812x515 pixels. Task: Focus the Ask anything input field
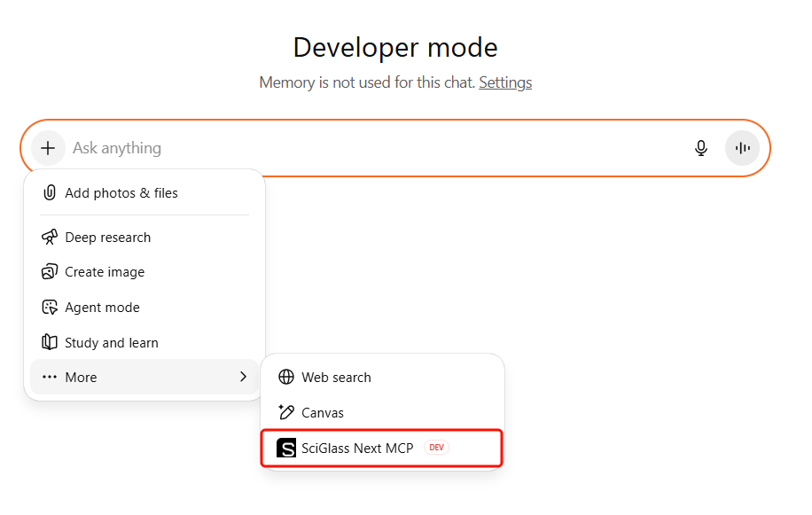tap(372, 148)
